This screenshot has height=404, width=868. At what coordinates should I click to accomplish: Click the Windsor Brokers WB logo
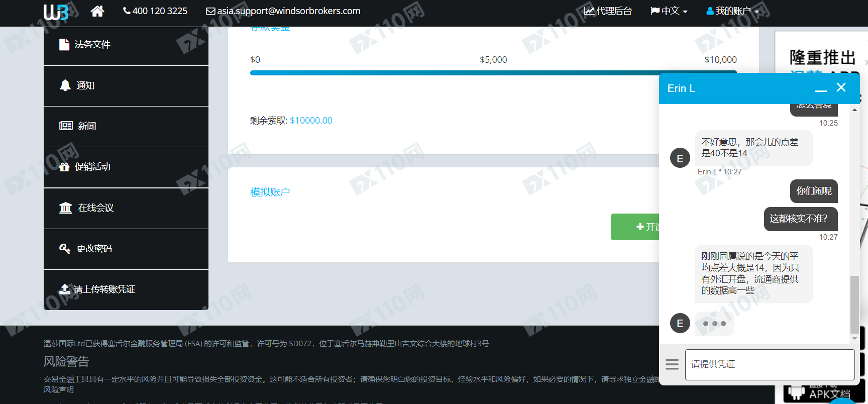tap(56, 12)
